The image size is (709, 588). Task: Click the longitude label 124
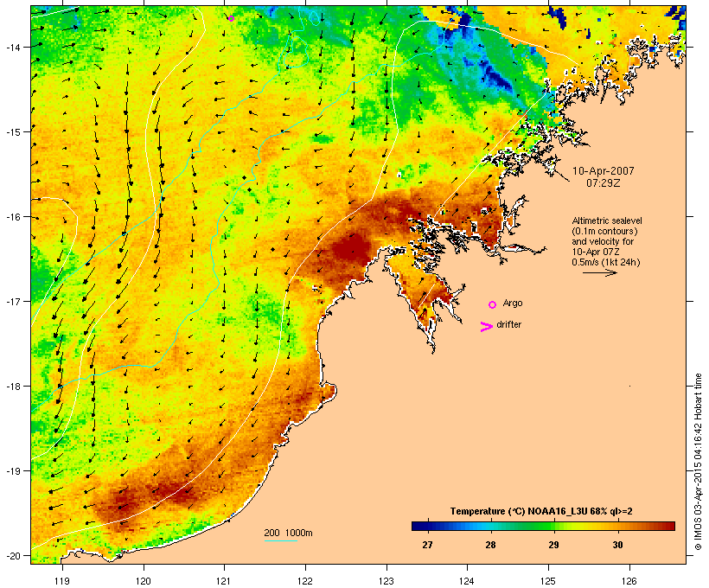coord(467,581)
